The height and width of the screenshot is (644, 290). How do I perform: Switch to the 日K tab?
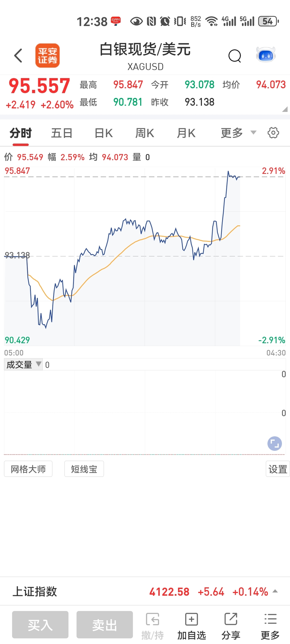(104, 133)
